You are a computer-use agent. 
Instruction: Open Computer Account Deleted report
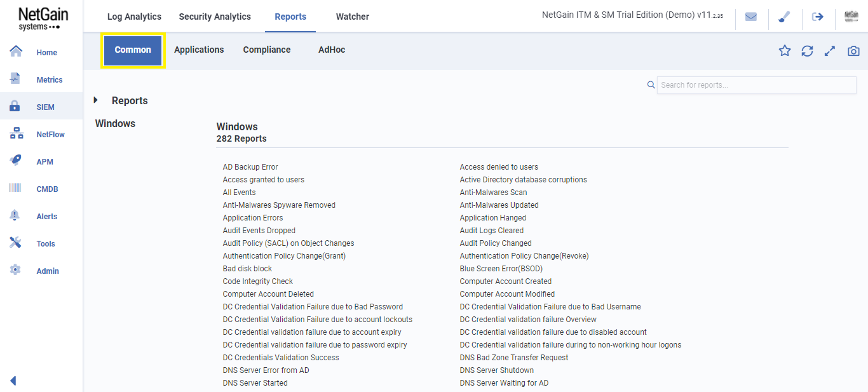tap(268, 294)
